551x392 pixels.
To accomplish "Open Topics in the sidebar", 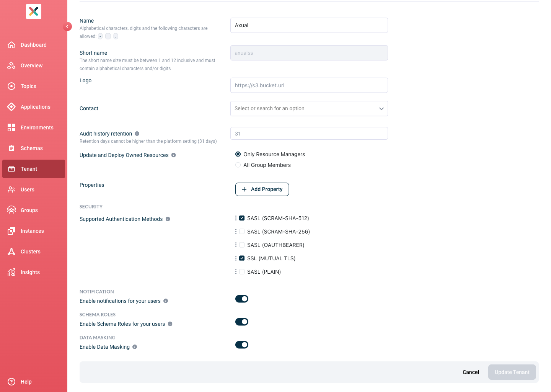I will (x=34, y=86).
